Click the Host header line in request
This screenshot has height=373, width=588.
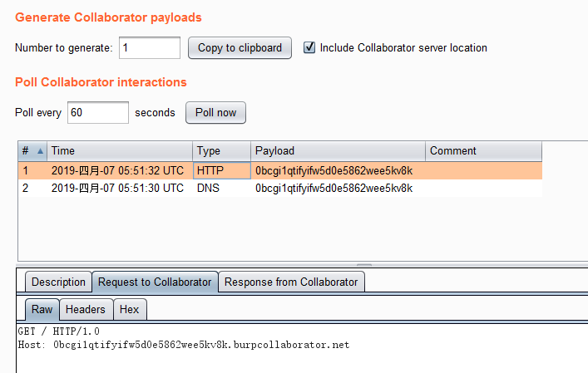pos(183,344)
